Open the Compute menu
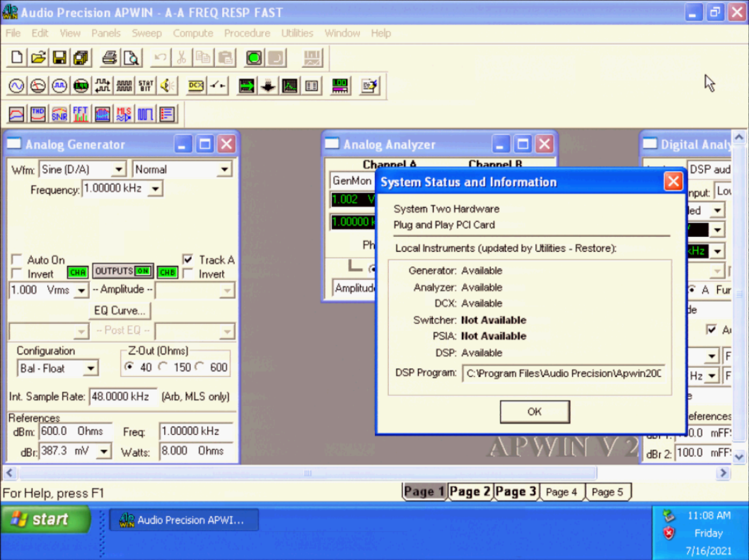Viewport: 749px width, 560px height. tap(193, 33)
